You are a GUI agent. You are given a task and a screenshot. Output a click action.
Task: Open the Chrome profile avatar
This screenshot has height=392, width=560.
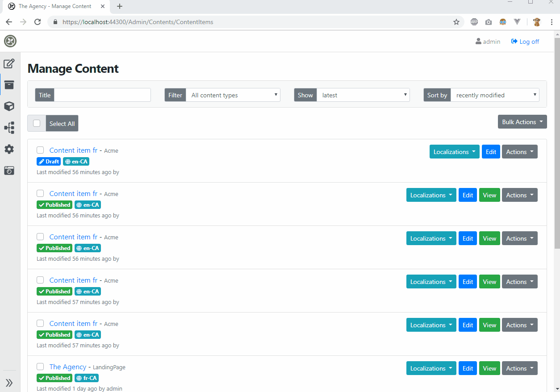click(537, 22)
